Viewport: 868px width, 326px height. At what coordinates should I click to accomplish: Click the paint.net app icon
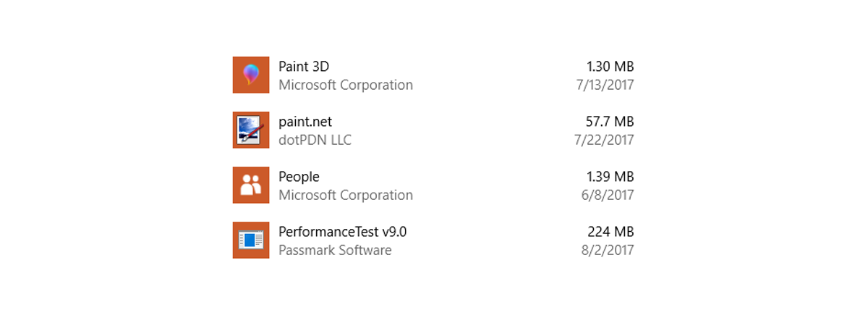tap(251, 130)
